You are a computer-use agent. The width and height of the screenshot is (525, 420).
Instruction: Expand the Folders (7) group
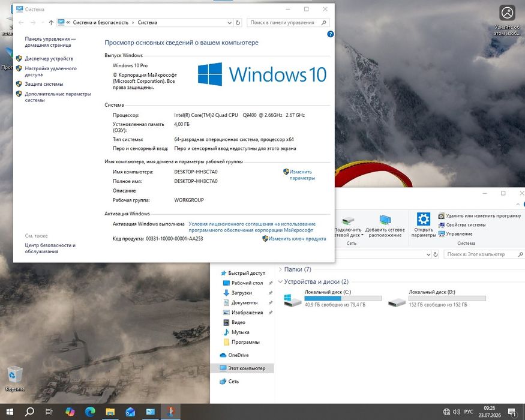tap(280, 269)
